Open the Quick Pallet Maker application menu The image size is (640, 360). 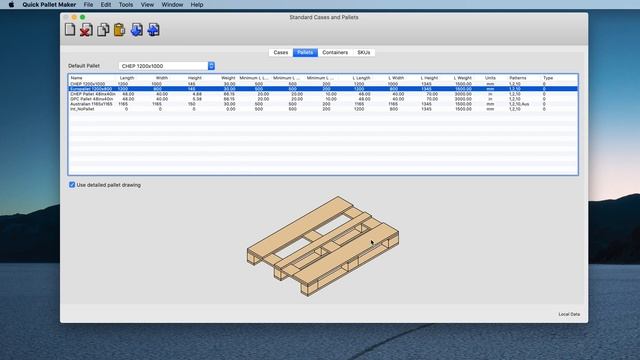49,4
